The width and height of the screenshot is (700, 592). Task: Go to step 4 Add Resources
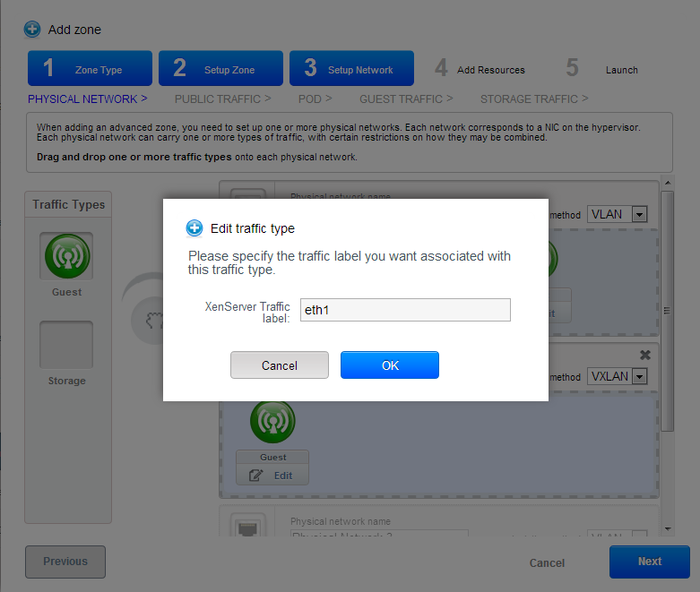(480, 68)
